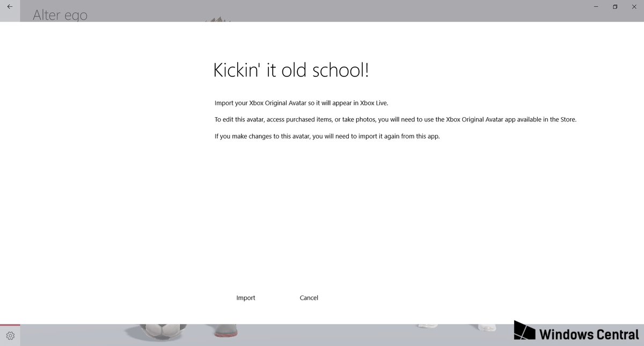644x346 pixels.
Task: Click the red accent bar above settings
Action: click(10, 325)
